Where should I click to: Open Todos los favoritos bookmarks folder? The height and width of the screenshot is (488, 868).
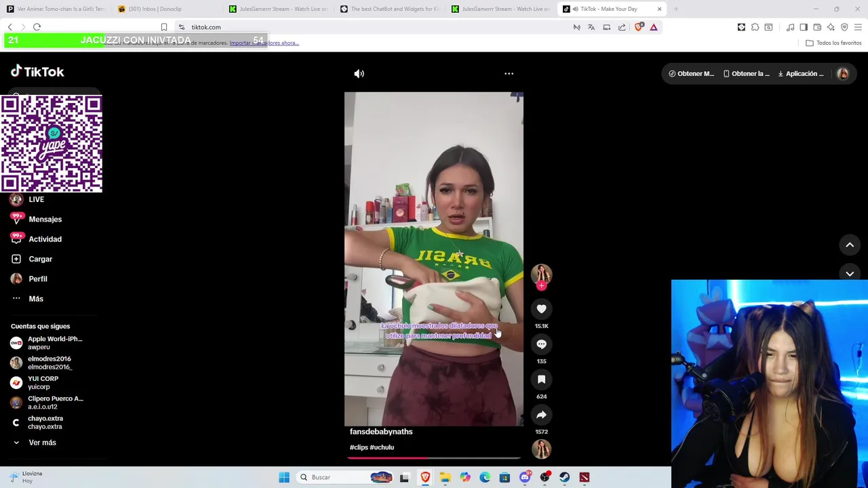pyautogui.click(x=833, y=43)
